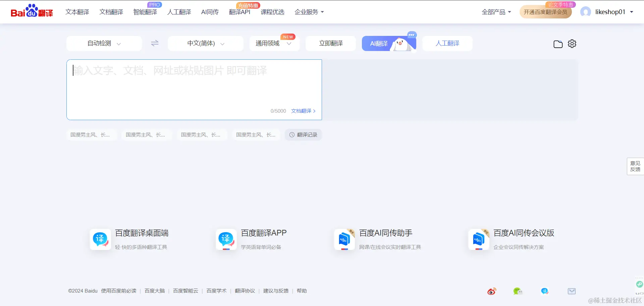Open the 百度学术 footer link
The height and width of the screenshot is (306, 644).
[216, 291]
